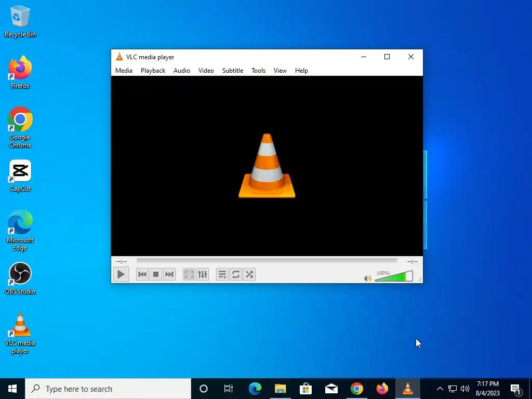Open system volume tray icon
This screenshot has height=399, width=532.
465,389
